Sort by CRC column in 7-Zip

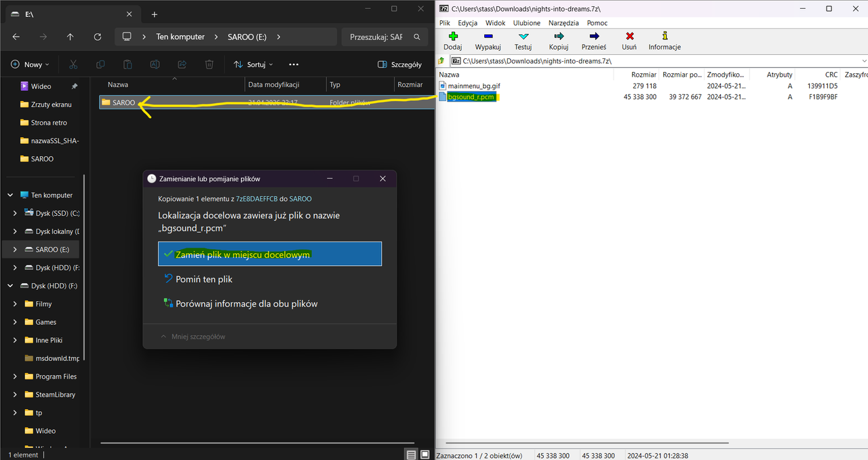(x=831, y=74)
